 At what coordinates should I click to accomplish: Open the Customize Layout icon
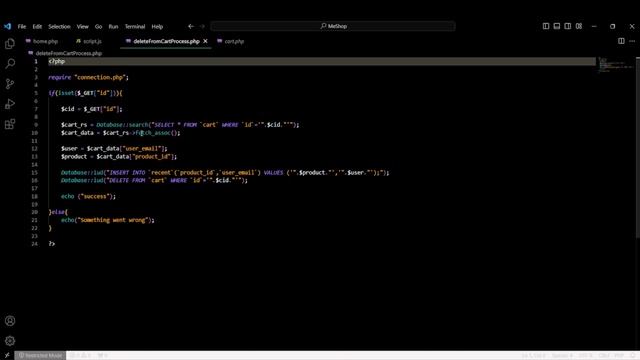pos(579,26)
